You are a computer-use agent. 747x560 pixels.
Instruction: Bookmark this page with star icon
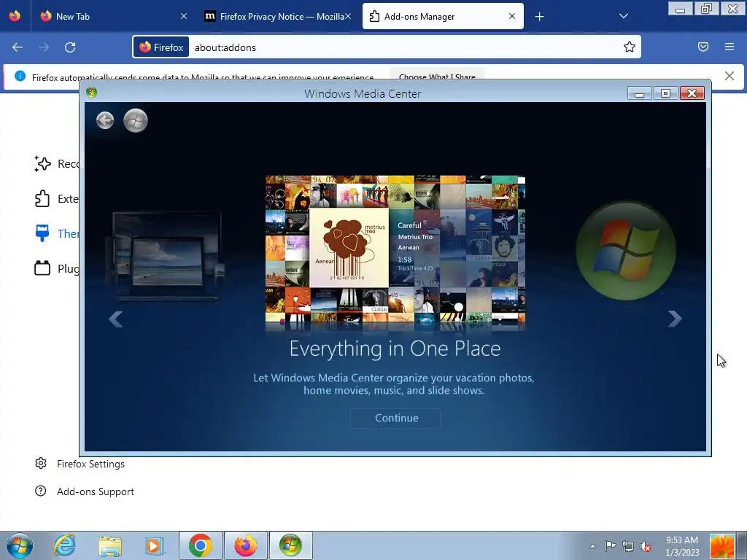[x=630, y=47]
